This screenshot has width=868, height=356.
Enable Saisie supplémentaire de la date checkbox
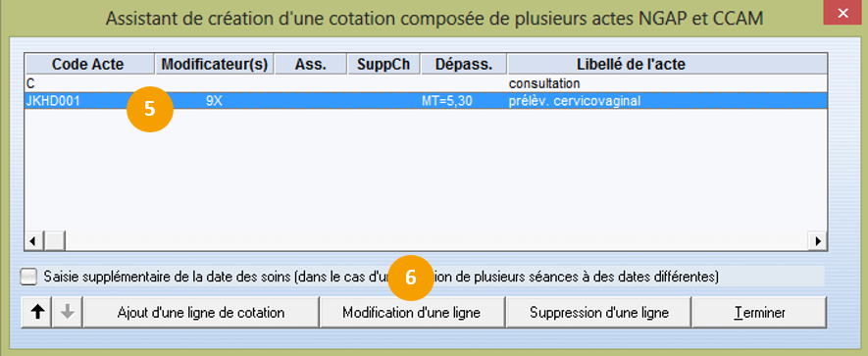pyautogui.click(x=28, y=277)
